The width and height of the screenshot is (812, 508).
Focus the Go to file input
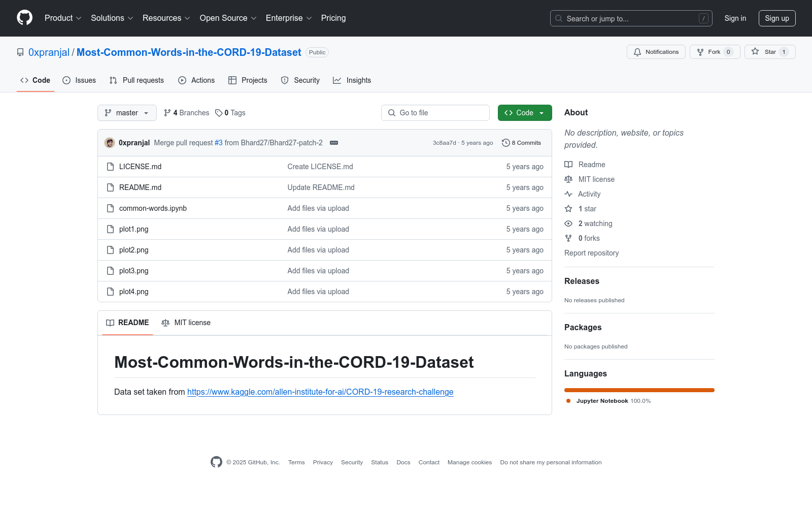(x=435, y=113)
